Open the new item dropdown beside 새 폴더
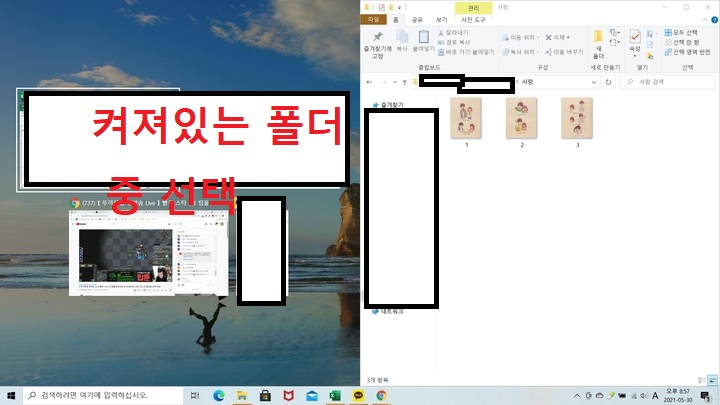This screenshot has height=405, width=720. [x=614, y=33]
